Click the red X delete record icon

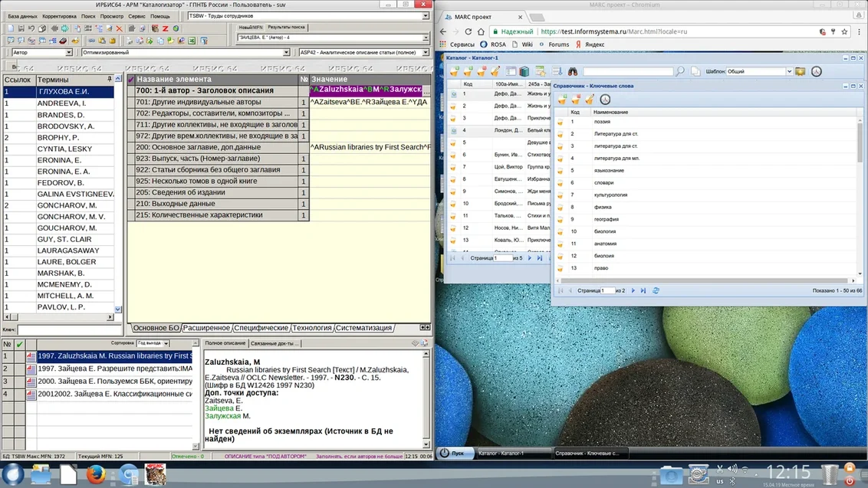point(119,28)
